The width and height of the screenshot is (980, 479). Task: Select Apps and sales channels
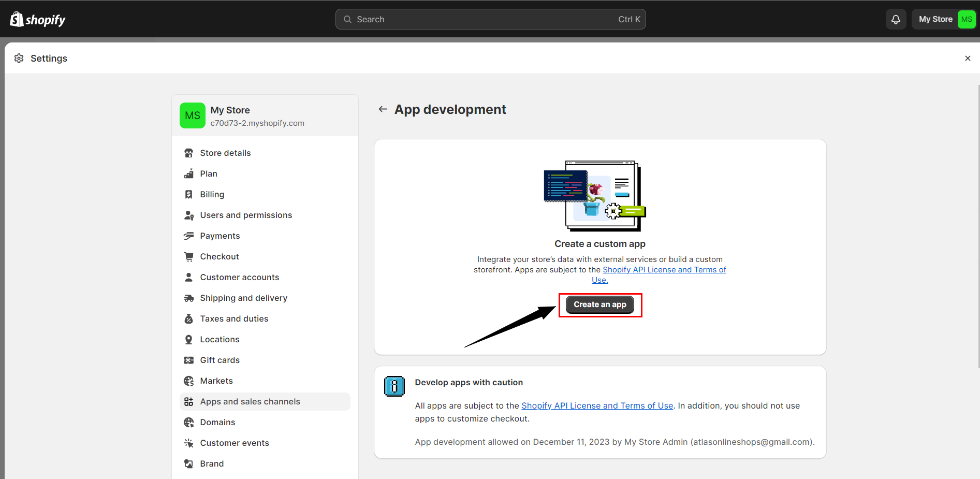(x=250, y=402)
